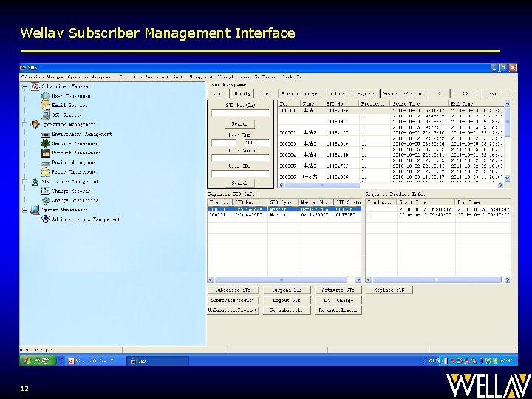Select the User Management tab
This screenshot has height=399, width=532.
[x=229, y=86]
